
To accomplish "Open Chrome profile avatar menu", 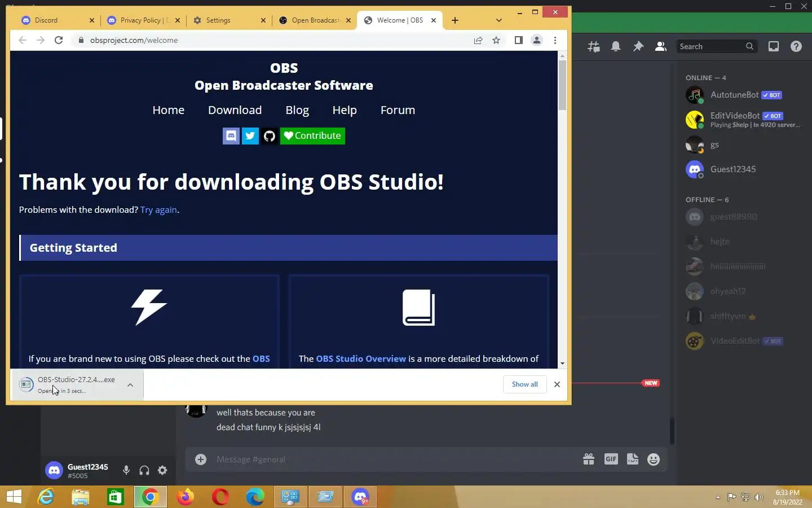I will pos(537,40).
